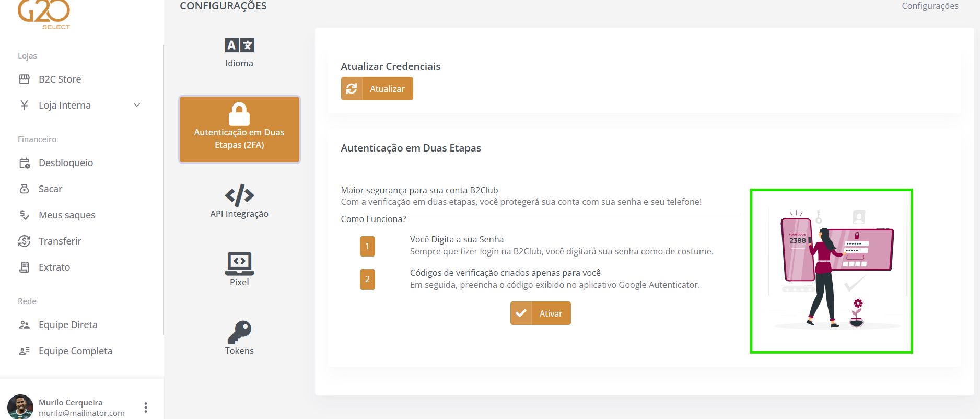The image size is (980, 419).
Task: Click the Você Digita a sua Senha text
Action: coord(457,239)
